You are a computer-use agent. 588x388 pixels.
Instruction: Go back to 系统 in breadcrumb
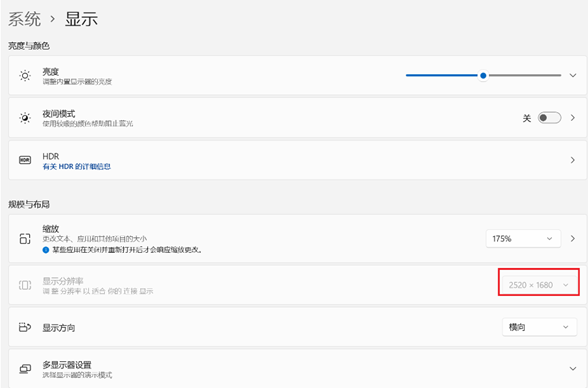[x=24, y=19]
